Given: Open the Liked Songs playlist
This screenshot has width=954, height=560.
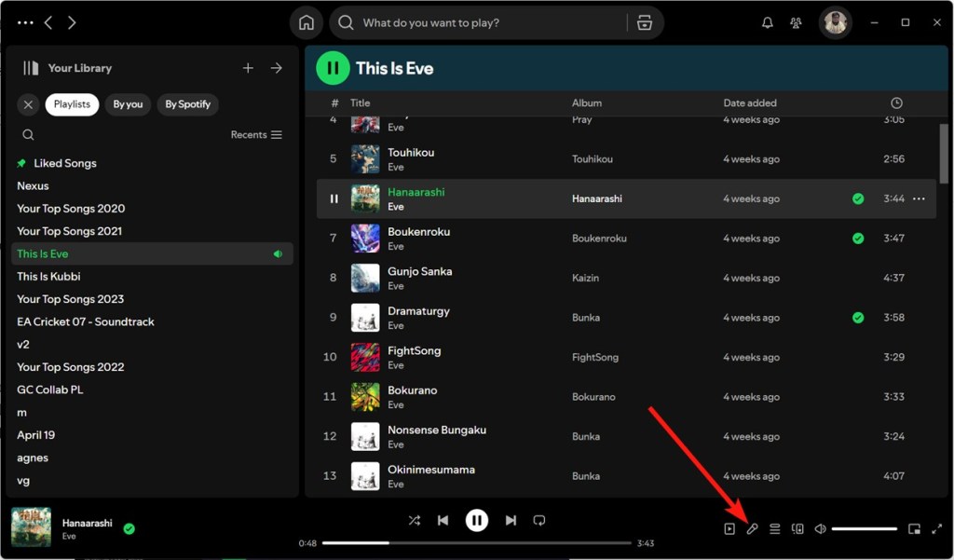Looking at the screenshot, I should [63, 163].
